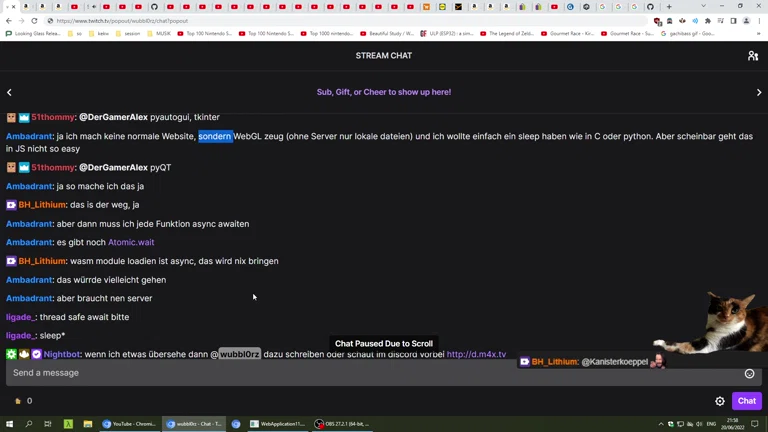Click the browser back arrow
The image size is (768, 432).
pos(8,21)
